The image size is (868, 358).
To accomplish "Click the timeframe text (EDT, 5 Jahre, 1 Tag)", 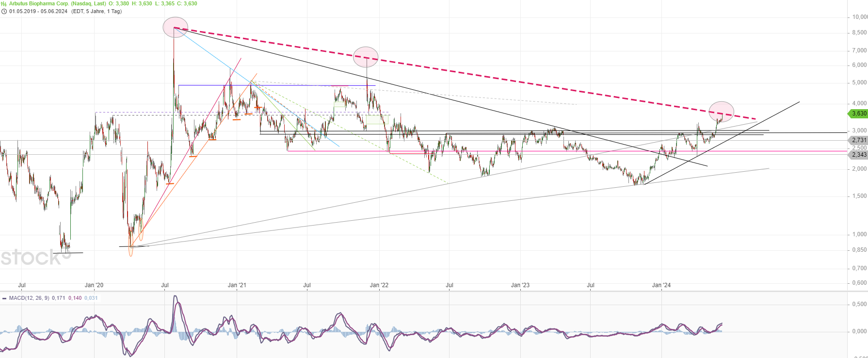I will pyautogui.click(x=96, y=11).
